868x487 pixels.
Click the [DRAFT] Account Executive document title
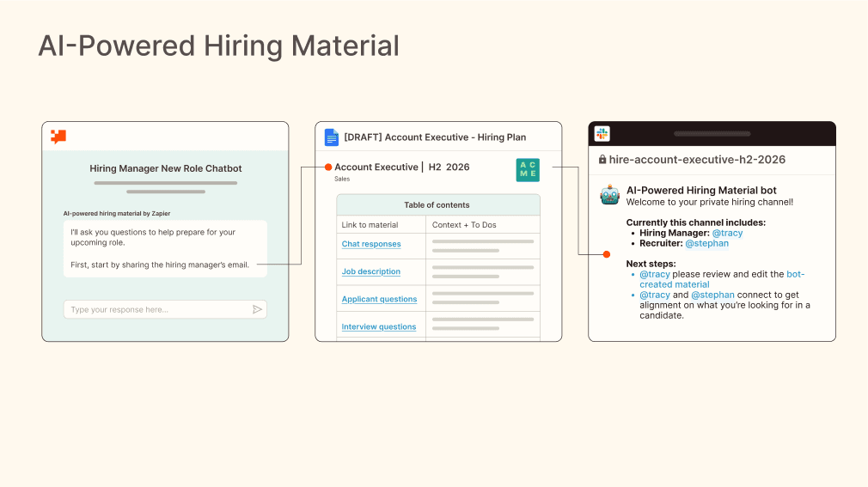tap(435, 137)
